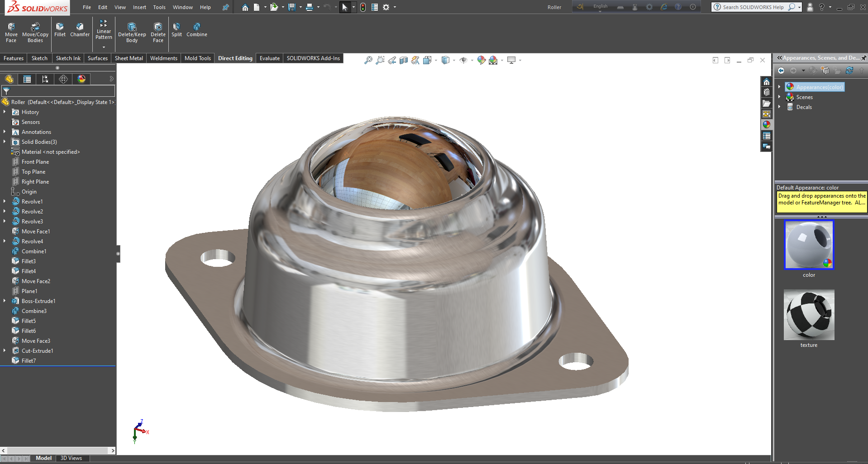868x464 pixels.
Task: Click Dynamic Annotation Views icon
Action: (x=415, y=60)
